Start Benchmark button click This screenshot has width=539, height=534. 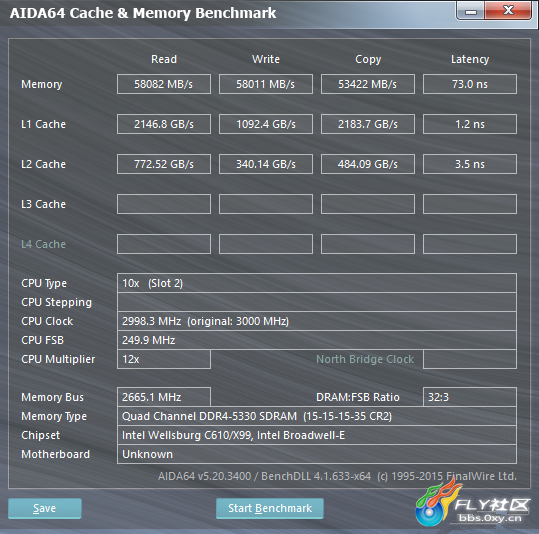coord(270,508)
